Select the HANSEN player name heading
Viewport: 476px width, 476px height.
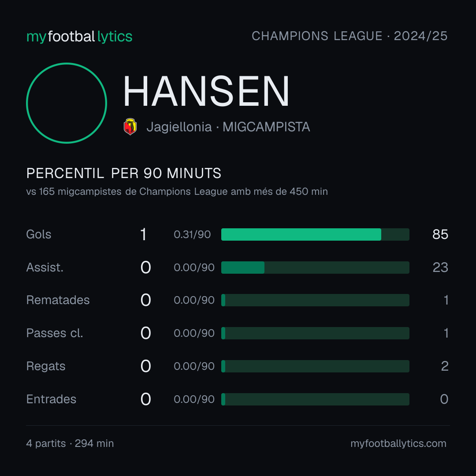(x=206, y=91)
